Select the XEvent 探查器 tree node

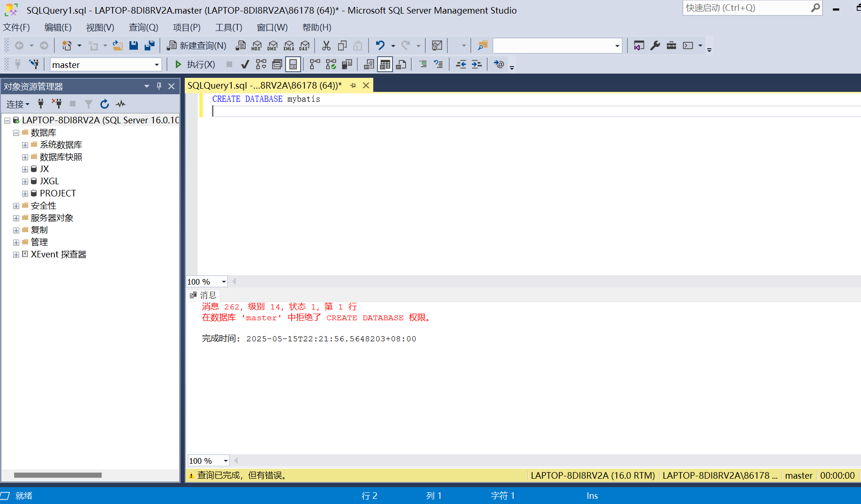coord(59,255)
